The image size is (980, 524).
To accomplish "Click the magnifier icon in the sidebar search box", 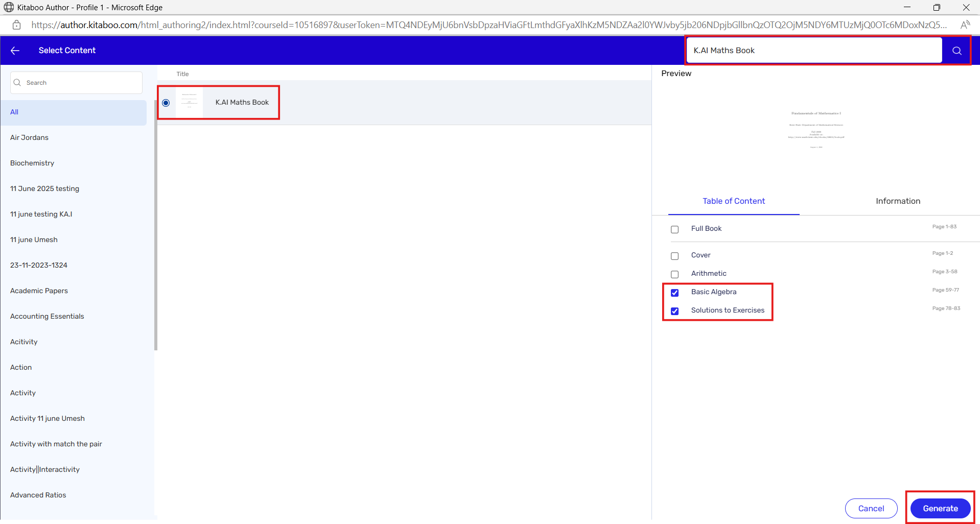I will pos(17,82).
